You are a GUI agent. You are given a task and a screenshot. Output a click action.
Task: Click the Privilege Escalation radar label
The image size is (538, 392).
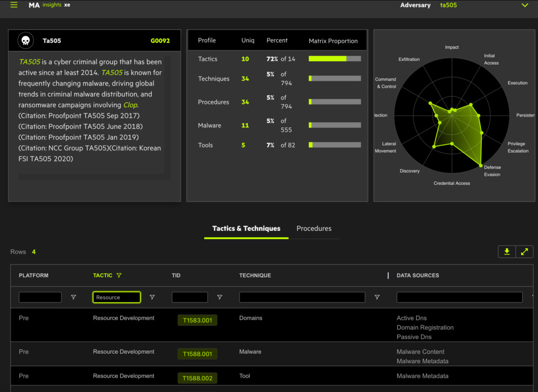coord(518,147)
